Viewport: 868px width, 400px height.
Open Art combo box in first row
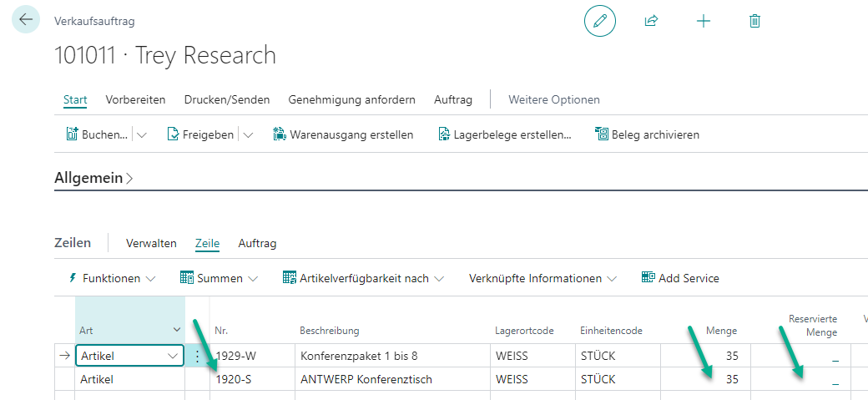pos(129,357)
